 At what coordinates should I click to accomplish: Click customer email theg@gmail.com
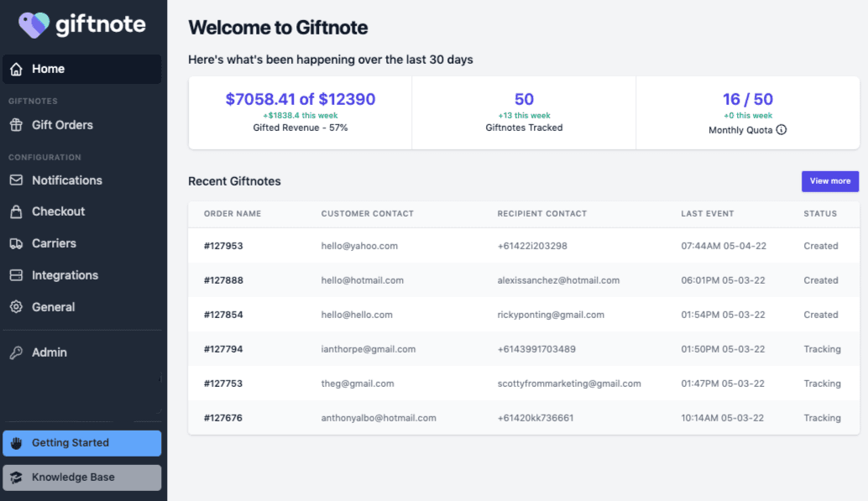pyautogui.click(x=358, y=384)
